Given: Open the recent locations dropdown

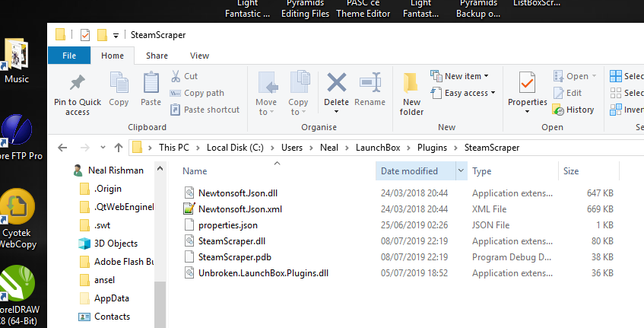Looking at the screenshot, I should coord(103,147).
